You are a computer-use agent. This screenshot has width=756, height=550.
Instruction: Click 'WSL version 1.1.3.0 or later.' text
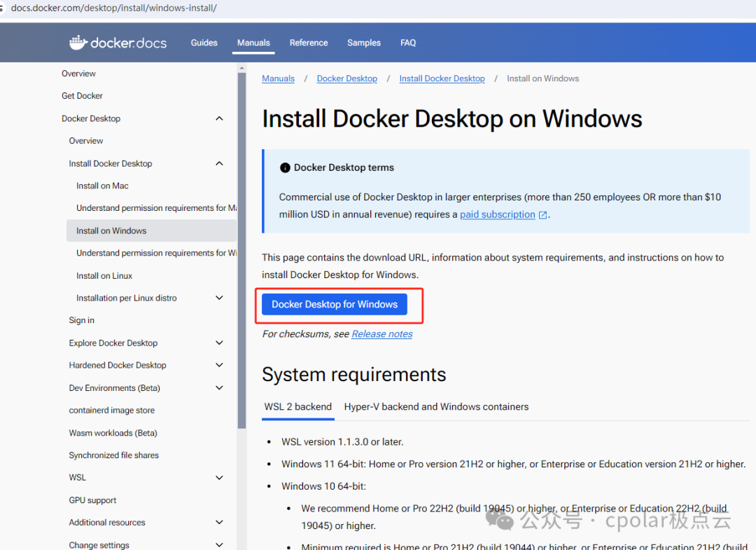[x=342, y=441]
